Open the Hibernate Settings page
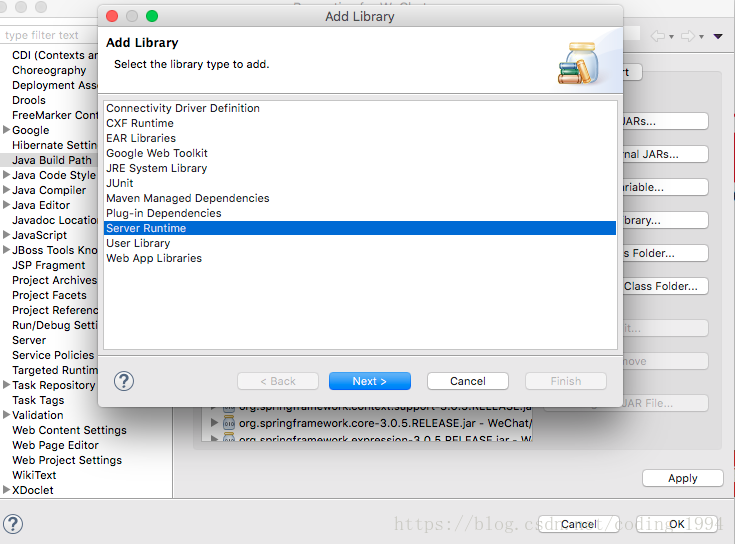The height and width of the screenshot is (544, 735). [55, 145]
